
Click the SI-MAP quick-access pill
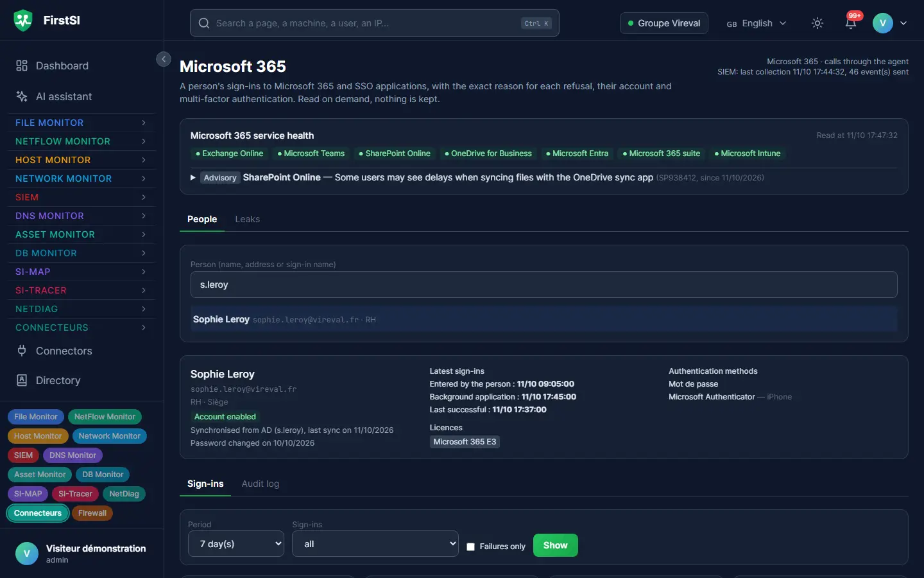pos(28,494)
